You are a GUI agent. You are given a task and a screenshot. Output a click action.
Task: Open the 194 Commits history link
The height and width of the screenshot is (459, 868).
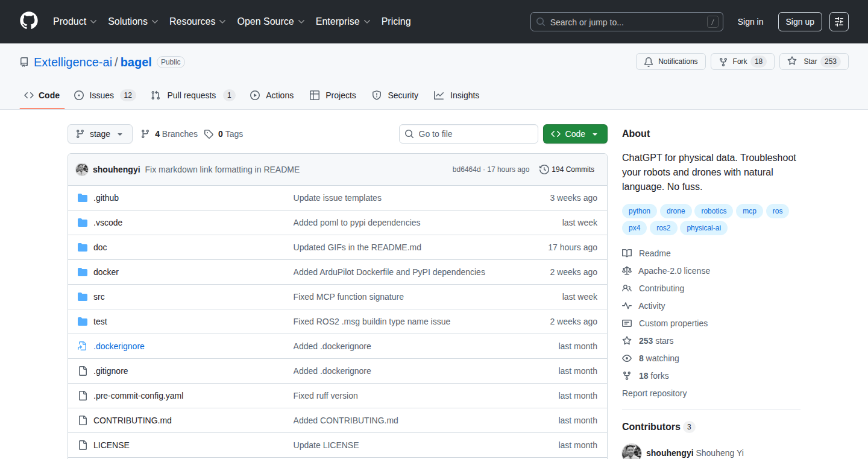point(567,169)
